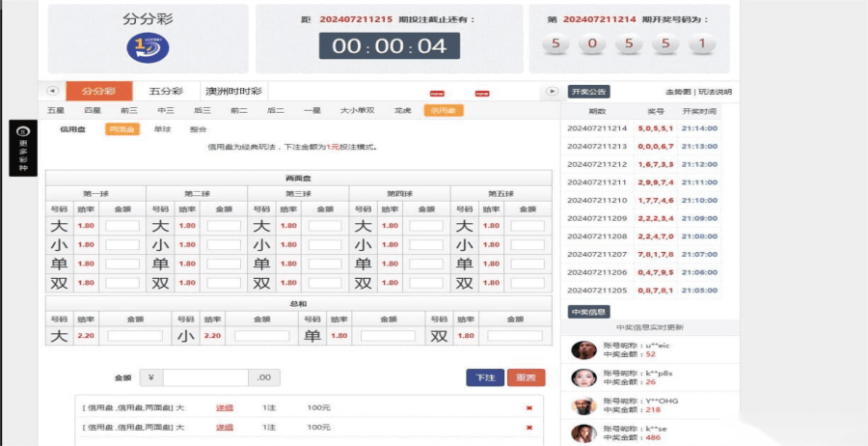Open the 更多彩种 side panel
This screenshot has height=446, width=868.
point(23,149)
